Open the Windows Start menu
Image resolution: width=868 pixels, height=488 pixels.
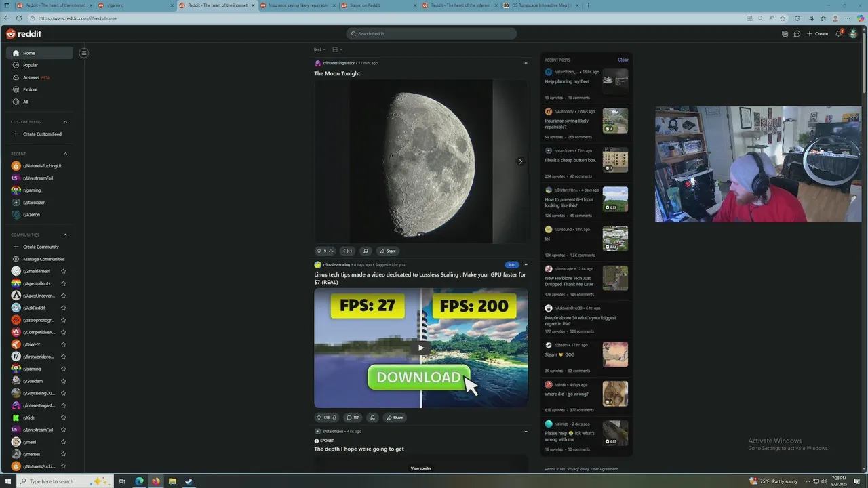click(x=8, y=481)
